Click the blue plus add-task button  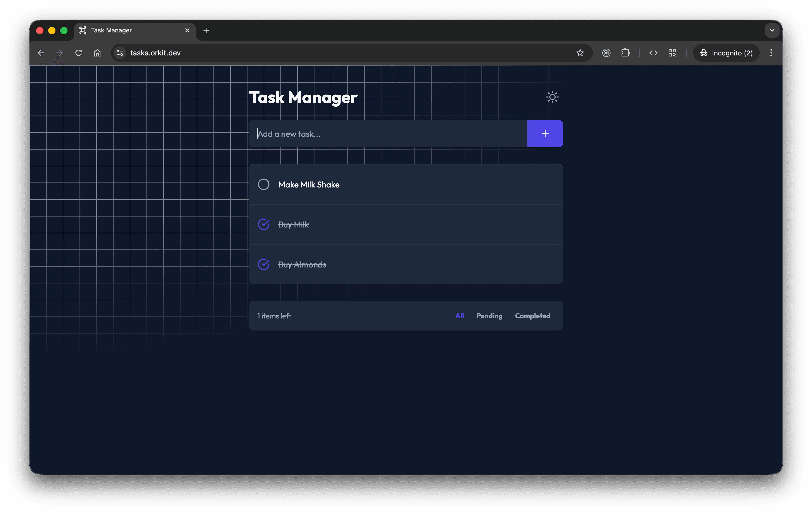click(x=545, y=133)
